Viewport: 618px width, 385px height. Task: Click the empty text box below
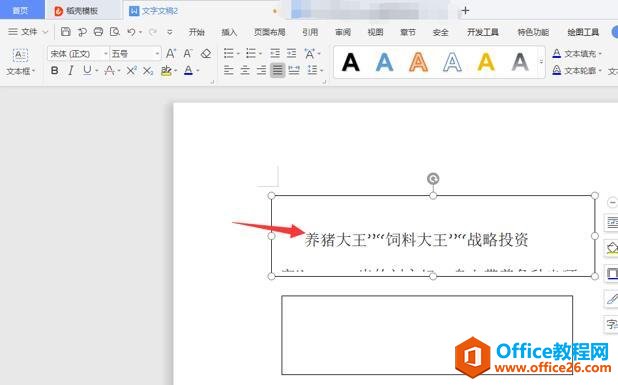click(x=427, y=335)
